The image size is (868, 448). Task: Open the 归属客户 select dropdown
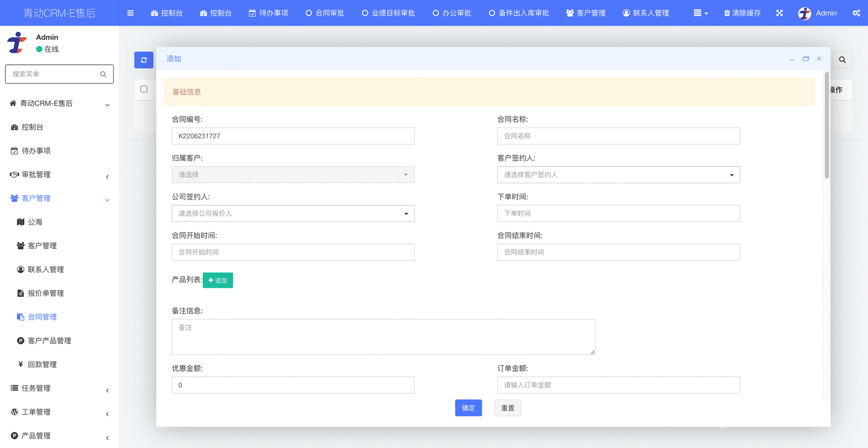(293, 175)
